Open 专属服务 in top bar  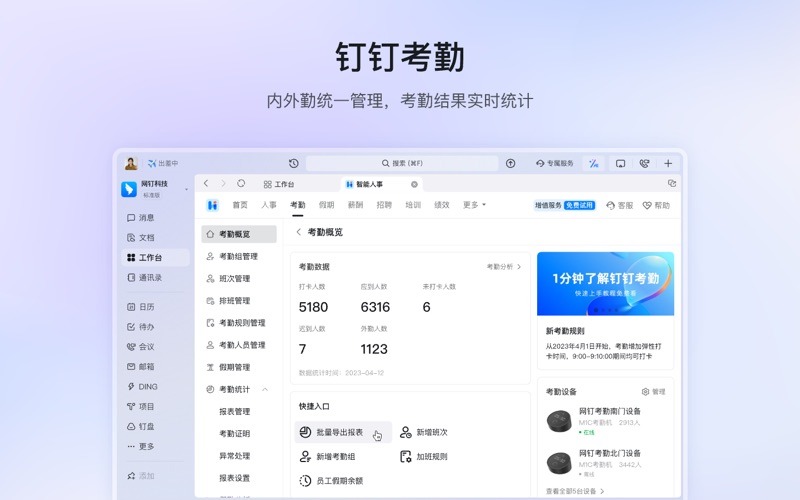(555, 163)
